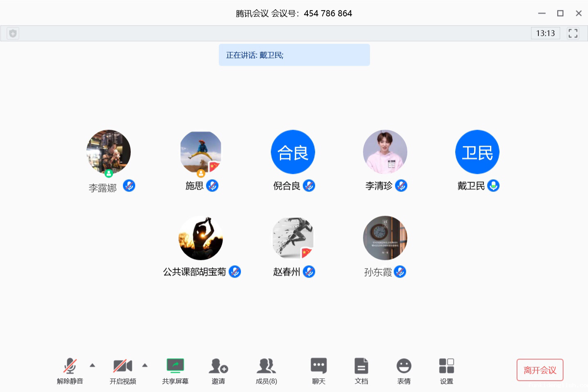The height and width of the screenshot is (392, 588).
Task: Expand video options arrow beside camera
Action: [145, 365]
